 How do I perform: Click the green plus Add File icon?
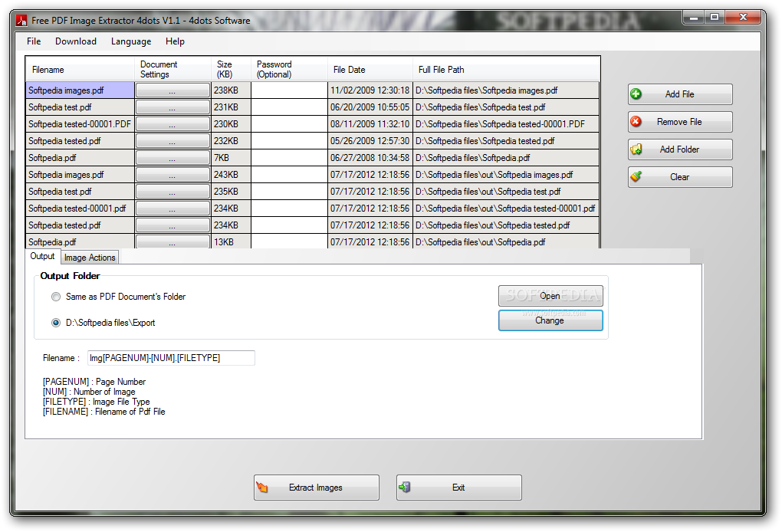click(636, 94)
